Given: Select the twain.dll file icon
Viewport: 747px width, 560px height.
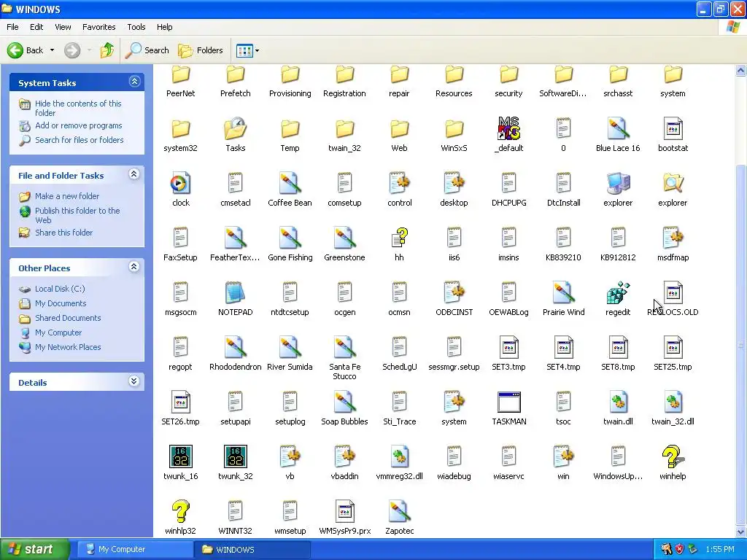Looking at the screenshot, I should pyautogui.click(x=618, y=402).
